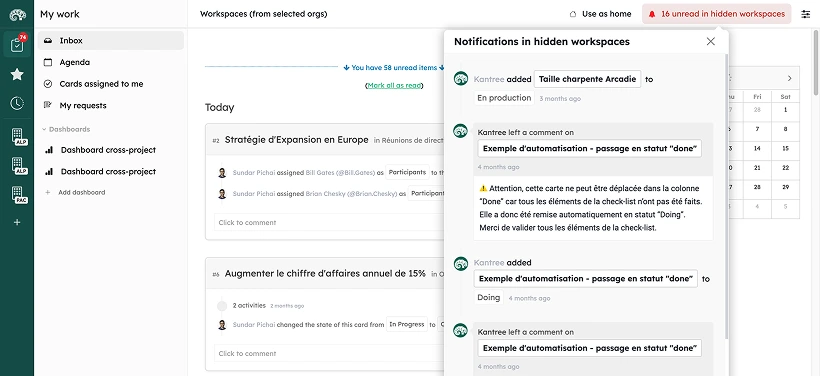Image resolution: width=820 pixels, height=376 pixels.
Task: Click Sundar Pichai avatar in Bill Gates row
Action: [x=222, y=173]
